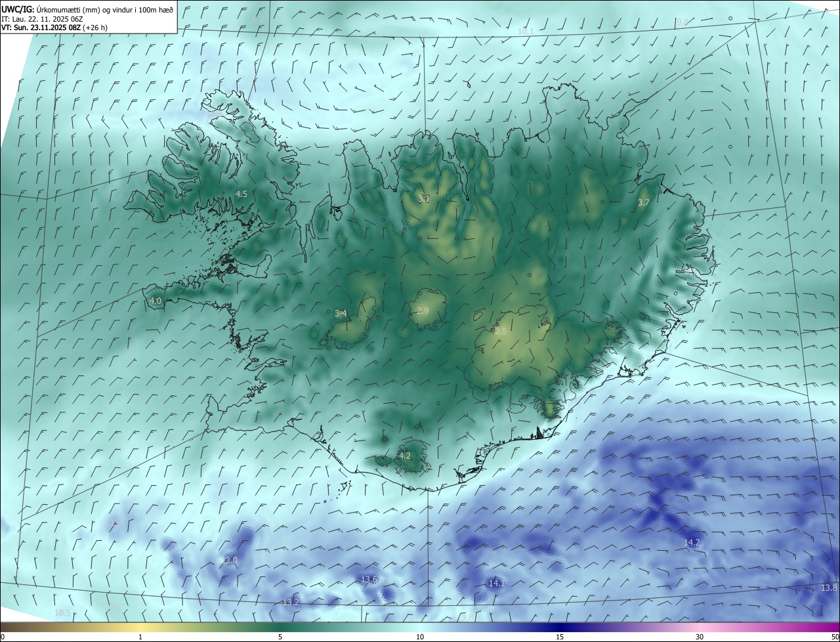Viewport: 840px width, 642px height.
Task: Click the 10.5 value at the bottom left
Action: tap(62, 612)
